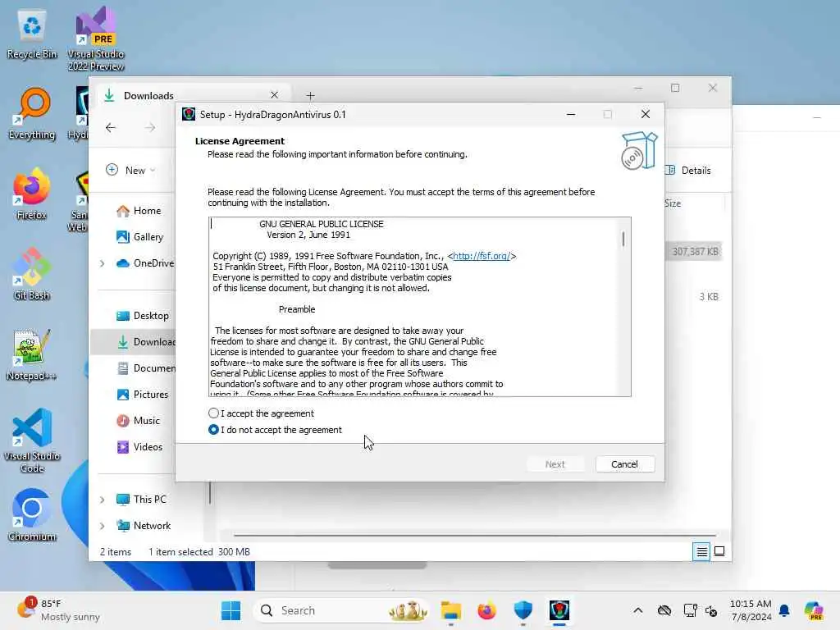Open the weather widget showing 85°F
840x630 pixels.
58,610
